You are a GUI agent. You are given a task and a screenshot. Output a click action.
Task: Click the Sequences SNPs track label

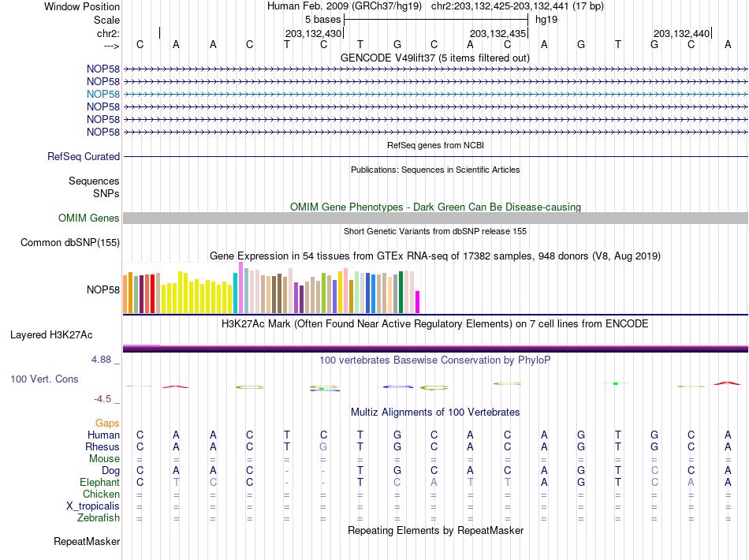(94, 187)
